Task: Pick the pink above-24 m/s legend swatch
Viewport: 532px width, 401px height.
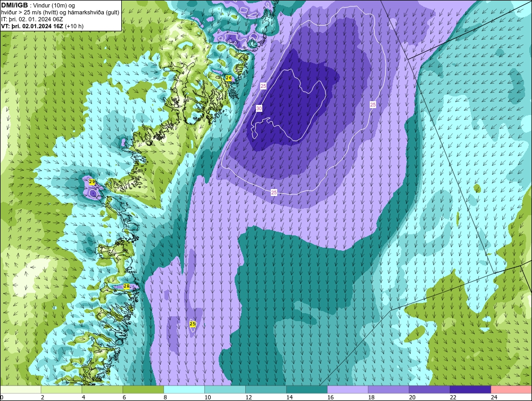Action: click(511, 389)
